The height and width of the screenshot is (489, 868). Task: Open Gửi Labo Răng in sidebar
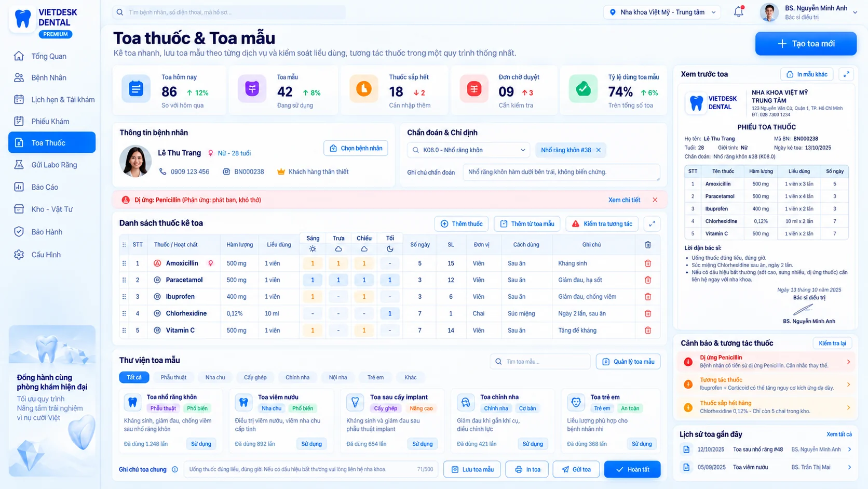pyautogui.click(x=52, y=165)
